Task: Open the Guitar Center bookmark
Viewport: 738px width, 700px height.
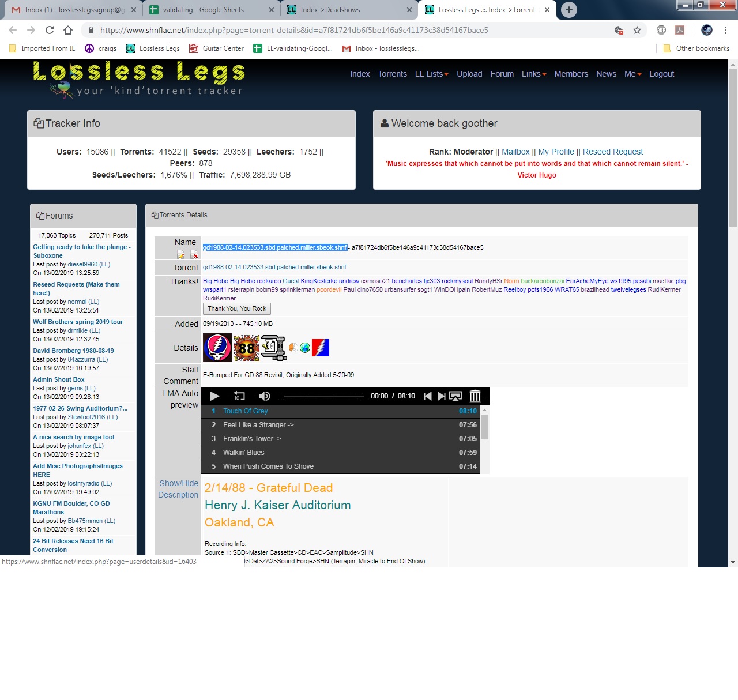Action: pyautogui.click(x=217, y=48)
